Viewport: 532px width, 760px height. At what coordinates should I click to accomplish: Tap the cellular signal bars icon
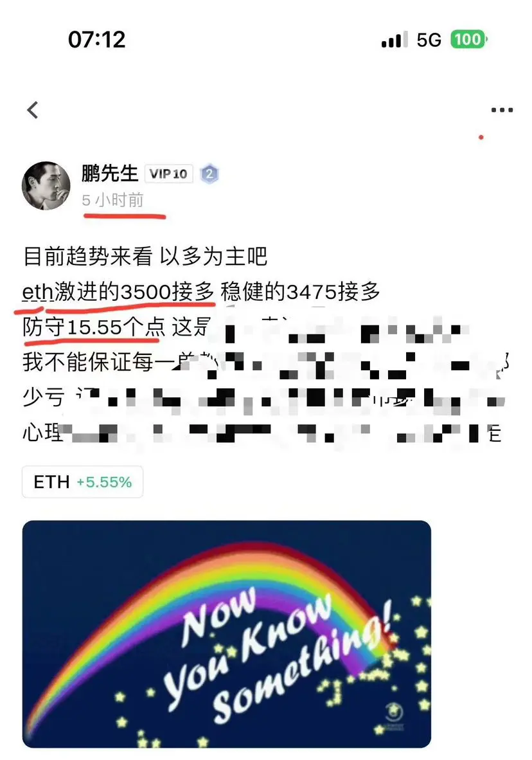tap(394, 40)
